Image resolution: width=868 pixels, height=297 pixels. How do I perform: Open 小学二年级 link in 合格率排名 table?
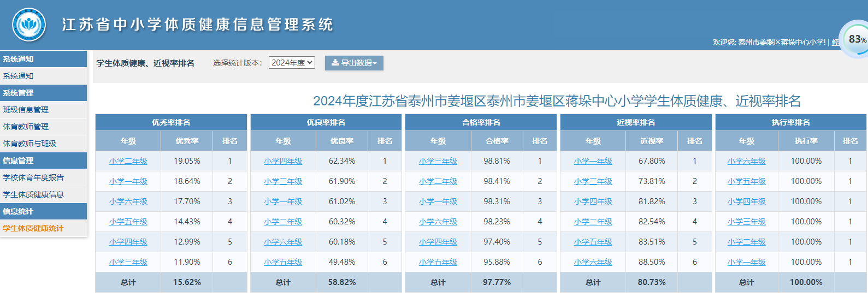pos(438,181)
